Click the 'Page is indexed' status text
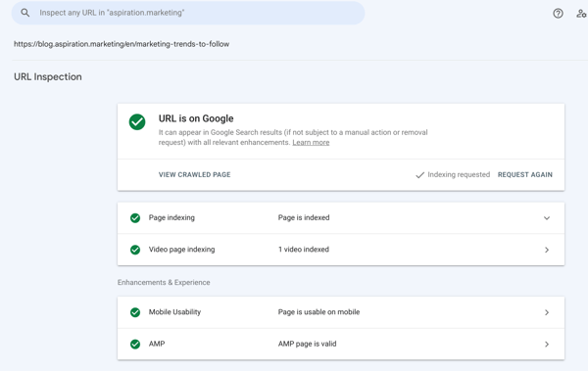The height and width of the screenshot is (371, 588). (304, 217)
